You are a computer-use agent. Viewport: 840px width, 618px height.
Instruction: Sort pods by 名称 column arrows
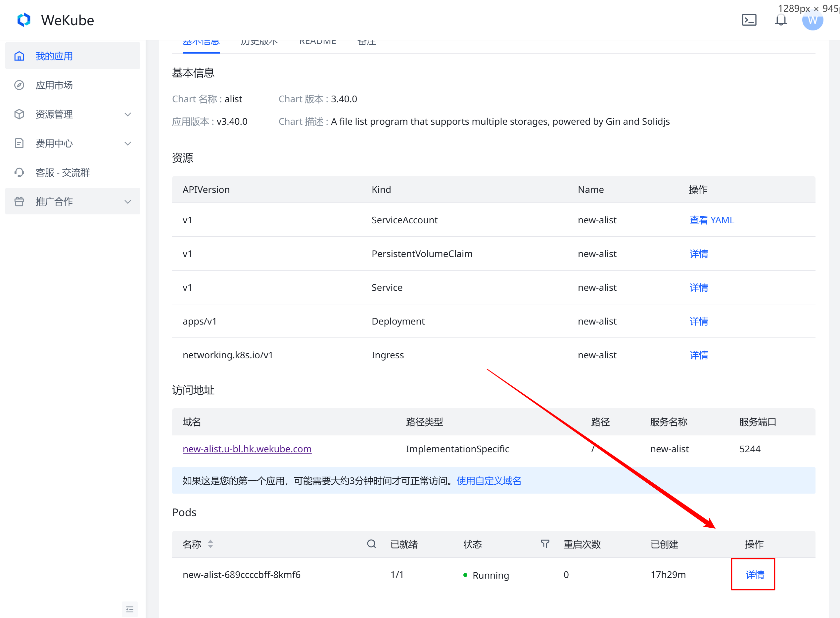tap(210, 544)
